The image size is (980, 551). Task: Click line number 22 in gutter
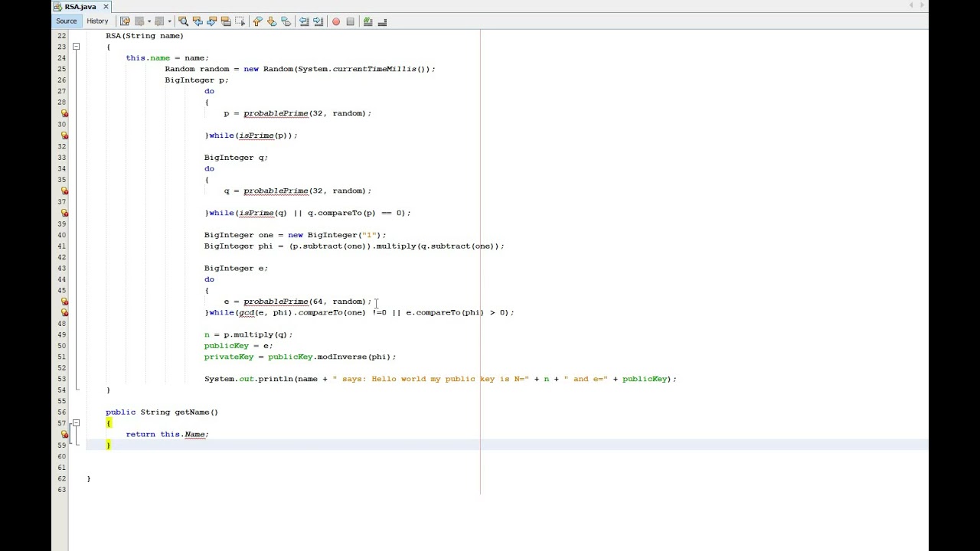61,36
